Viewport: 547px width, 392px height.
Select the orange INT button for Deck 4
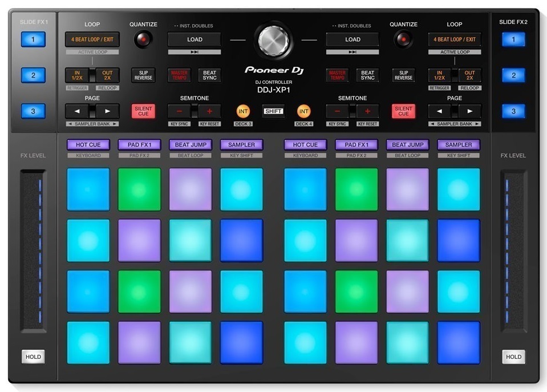[x=304, y=111]
